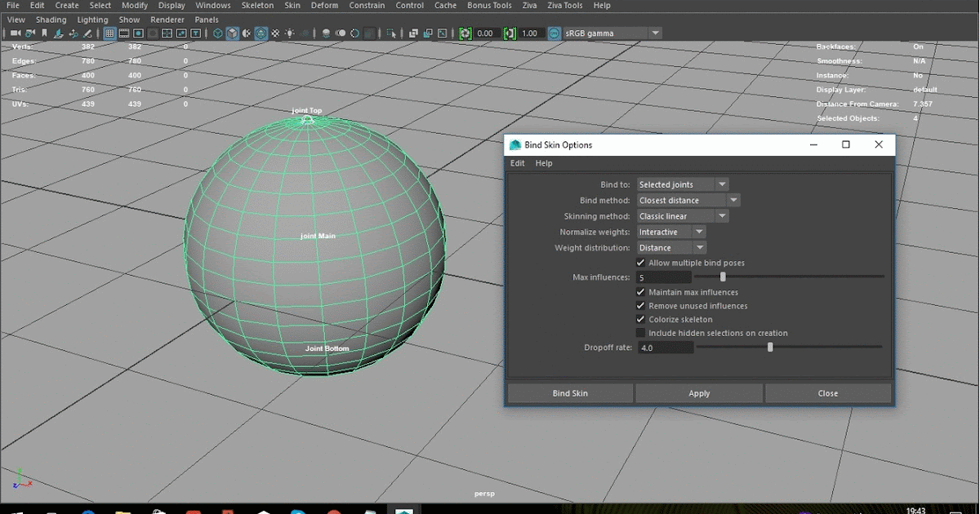This screenshot has width=980, height=514.
Task: Click the resolution gate icon in the toolbar
Action: [139, 33]
